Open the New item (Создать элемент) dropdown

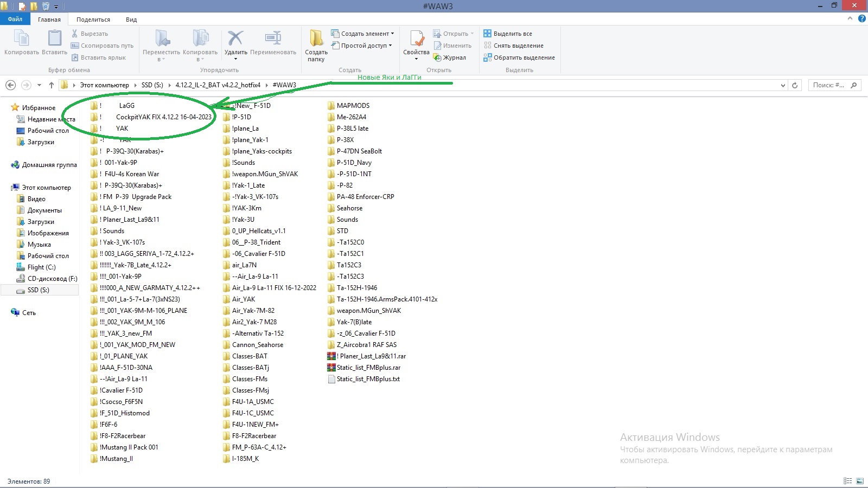click(x=362, y=34)
